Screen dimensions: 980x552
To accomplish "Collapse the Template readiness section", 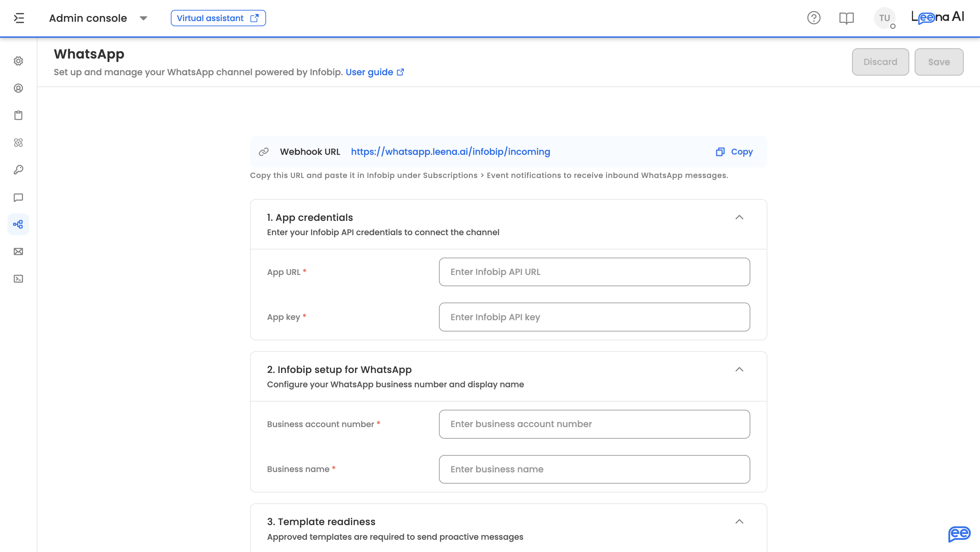I will [x=739, y=522].
